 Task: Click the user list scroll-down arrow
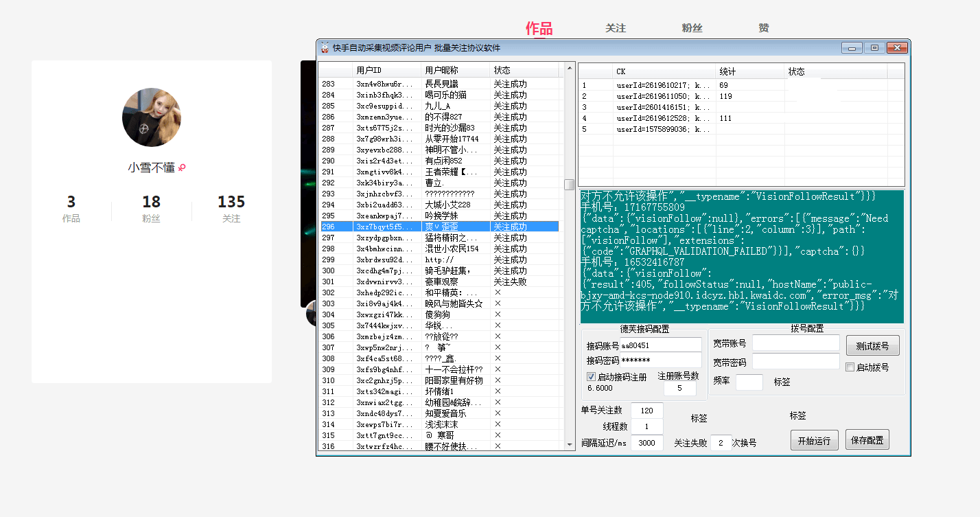pos(569,445)
